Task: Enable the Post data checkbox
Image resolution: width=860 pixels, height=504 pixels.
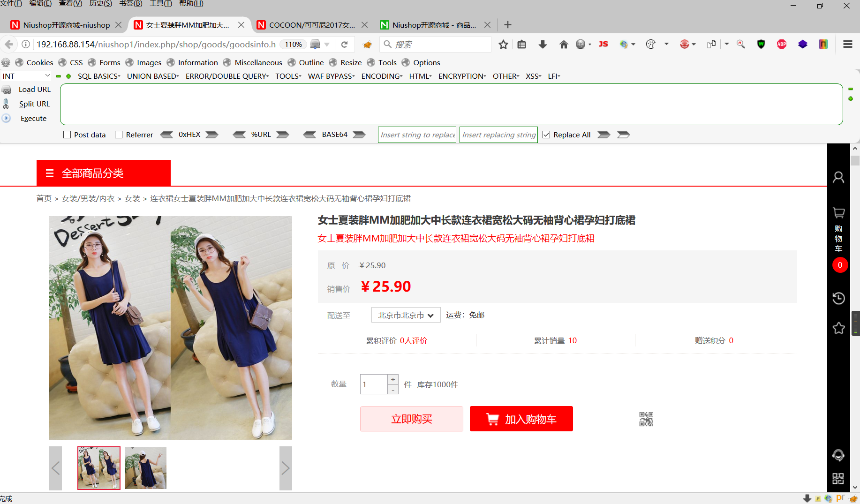Action: coord(67,135)
